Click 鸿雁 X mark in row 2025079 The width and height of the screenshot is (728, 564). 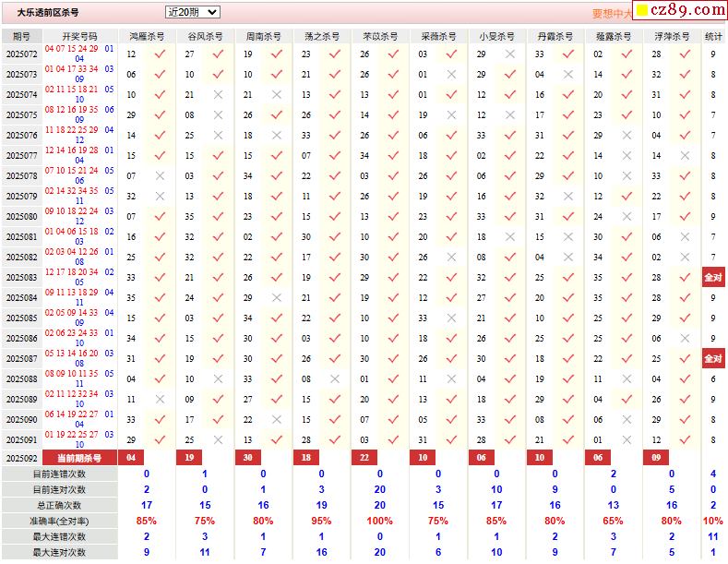click(160, 196)
